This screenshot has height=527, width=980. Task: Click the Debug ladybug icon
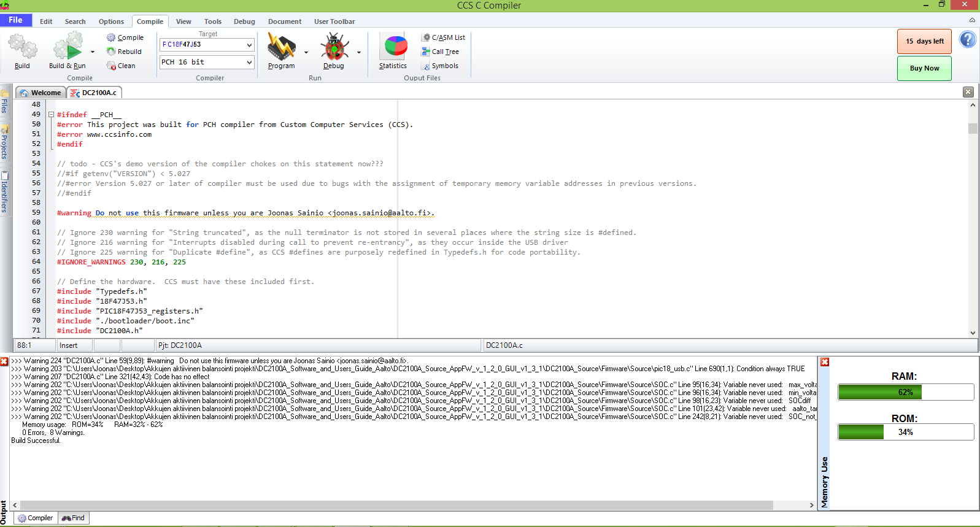(x=334, y=47)
